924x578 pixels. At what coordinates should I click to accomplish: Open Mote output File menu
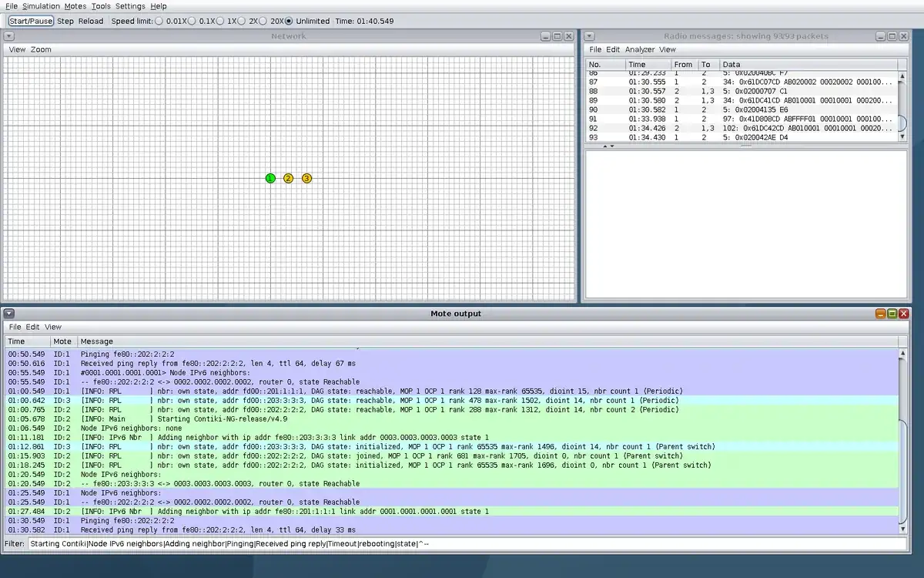[x=15, y=327]
